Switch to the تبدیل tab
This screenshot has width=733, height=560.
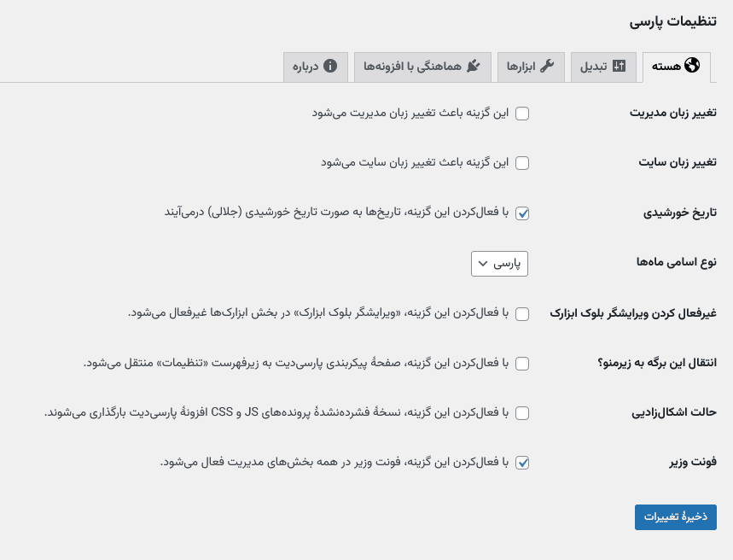[x=603, y=65]
